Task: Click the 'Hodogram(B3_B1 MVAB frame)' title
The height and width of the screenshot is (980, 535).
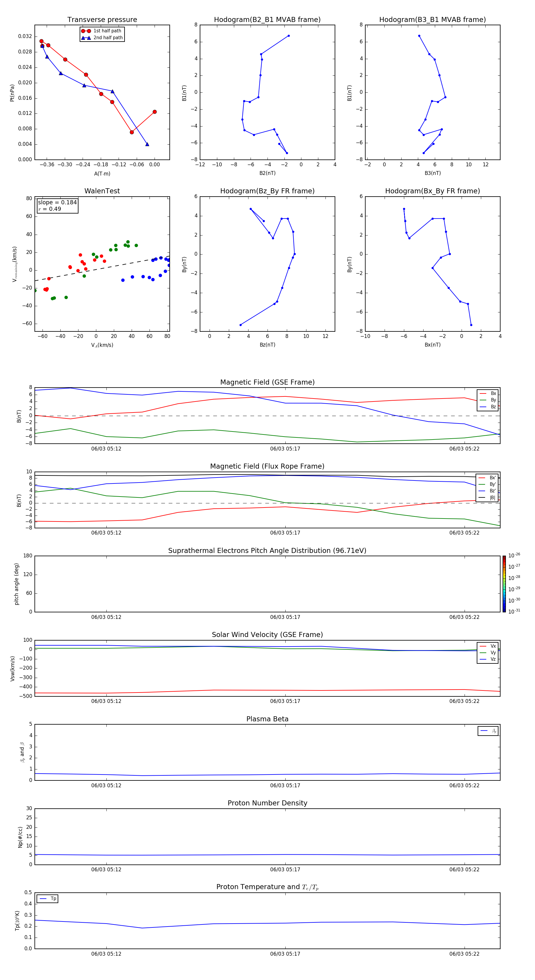Action: [432, 20]
